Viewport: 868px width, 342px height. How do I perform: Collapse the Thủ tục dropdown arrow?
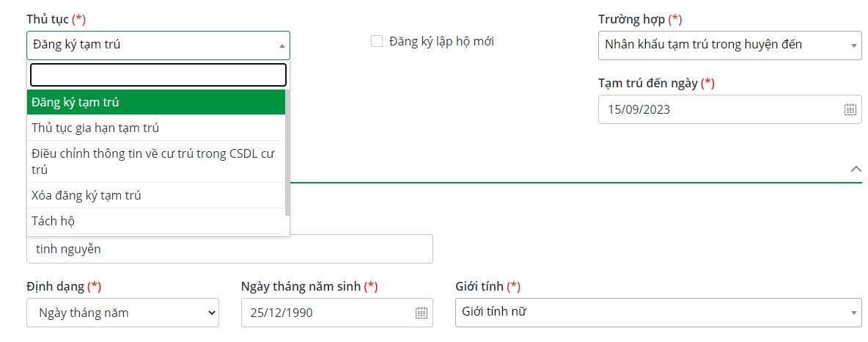click(282, 46)
